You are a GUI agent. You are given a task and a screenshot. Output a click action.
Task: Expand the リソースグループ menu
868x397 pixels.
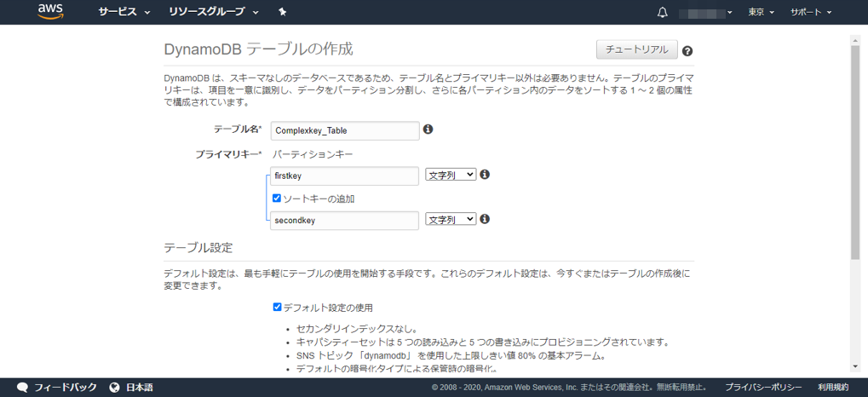point(214,12)
